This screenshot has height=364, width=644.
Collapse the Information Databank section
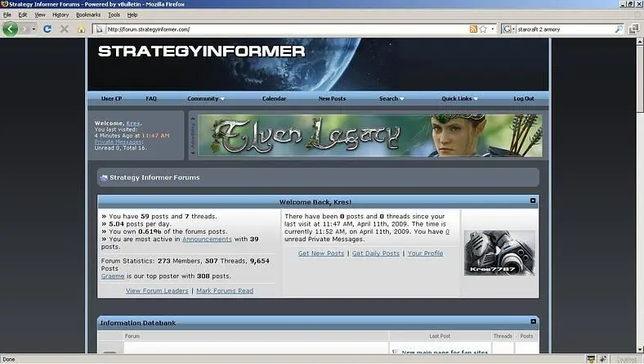533,321
